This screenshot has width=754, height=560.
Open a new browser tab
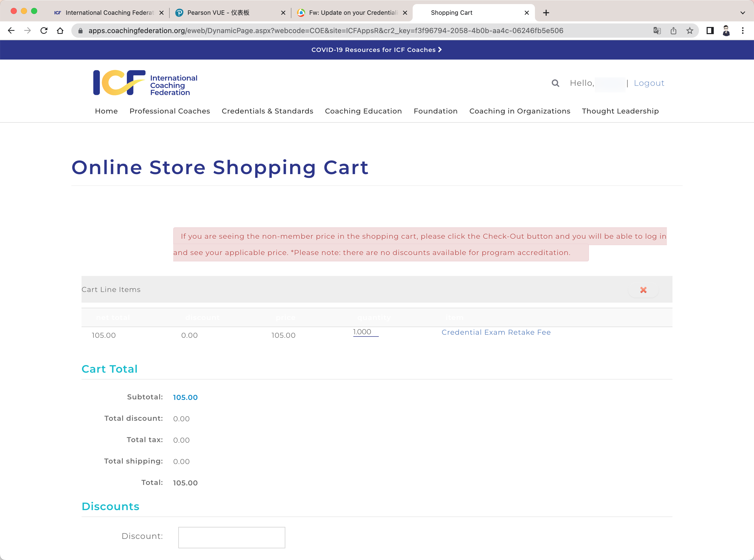pos(546,13)
